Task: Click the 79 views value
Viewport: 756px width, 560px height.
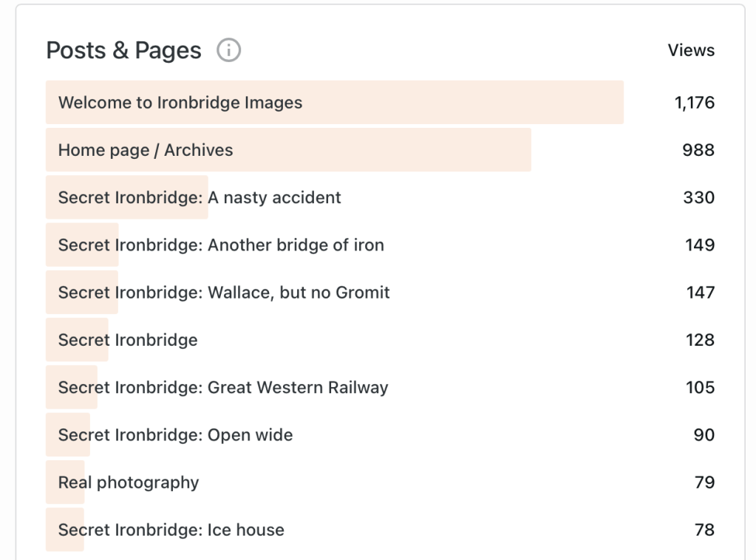Action: point(704,482)
